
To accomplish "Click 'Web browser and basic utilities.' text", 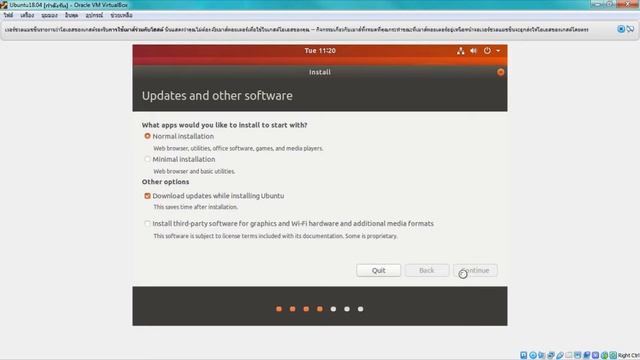I will coord(194,171).
